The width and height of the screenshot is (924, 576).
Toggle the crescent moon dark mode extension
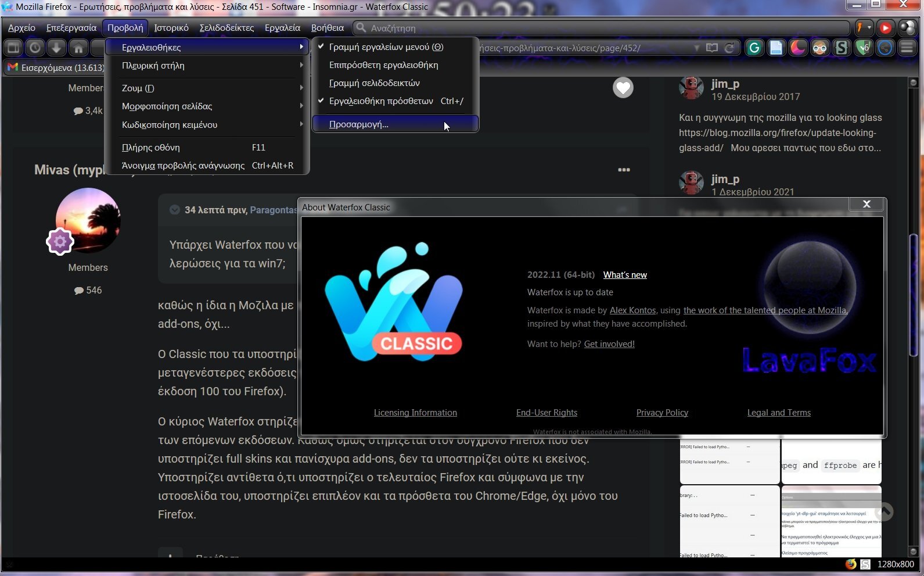(x=798, y=48)
